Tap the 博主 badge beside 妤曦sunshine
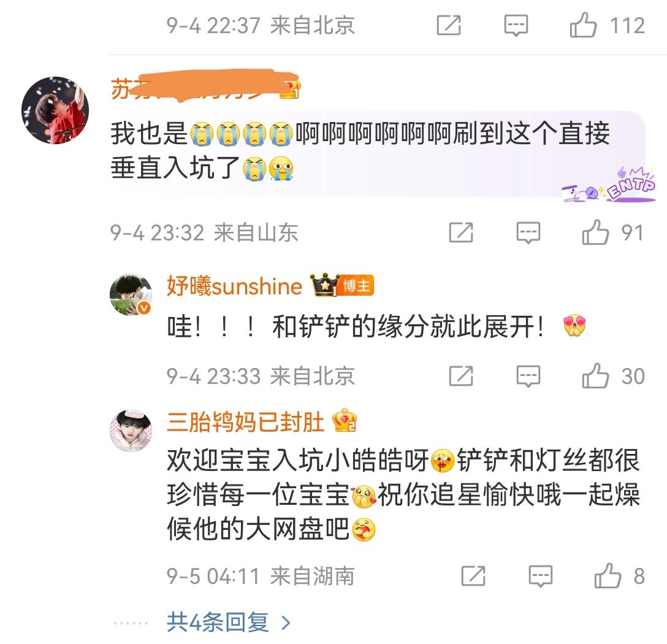Viewport: 667px width, 644px height. pyautogui.click(x=356, y=286)
